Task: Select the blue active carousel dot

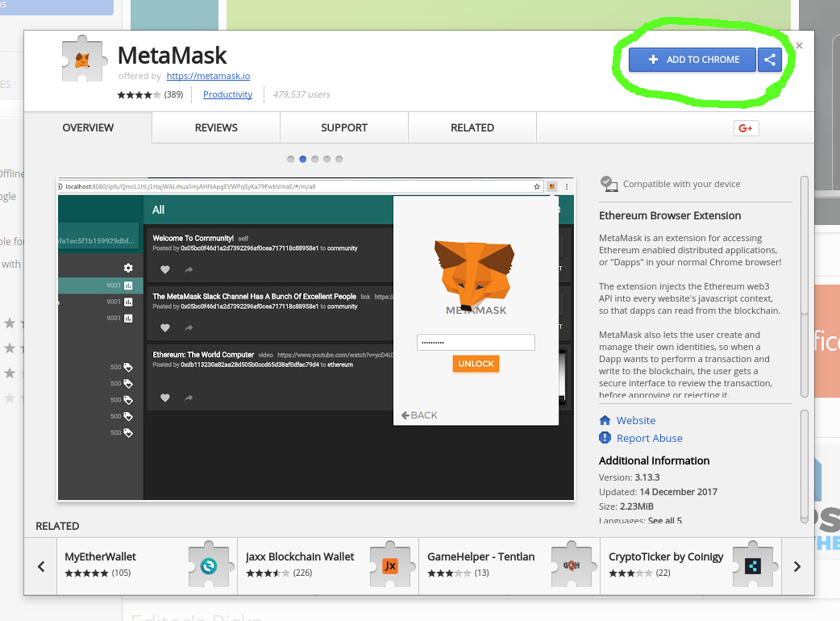Action: 302,159
